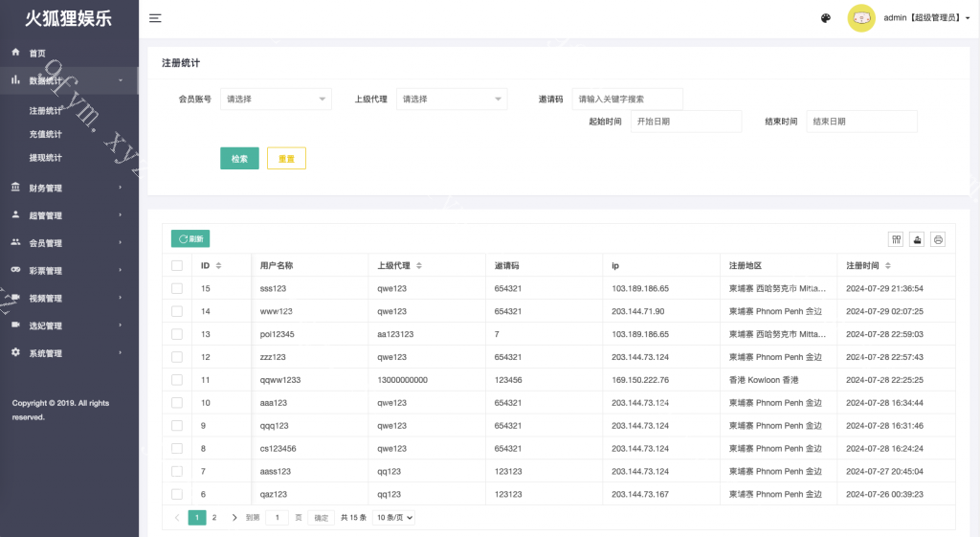Toggle the sidebar collapse hamburger icon

tap(155, 19)
